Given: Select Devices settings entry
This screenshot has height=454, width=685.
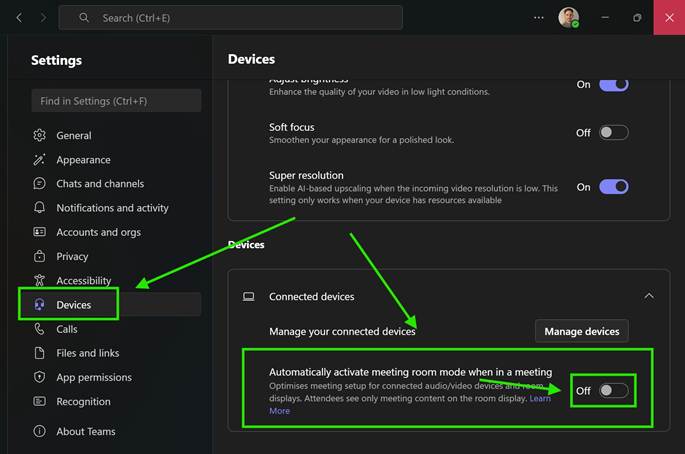Looking at the screenshot, I should tap(117, 305).
